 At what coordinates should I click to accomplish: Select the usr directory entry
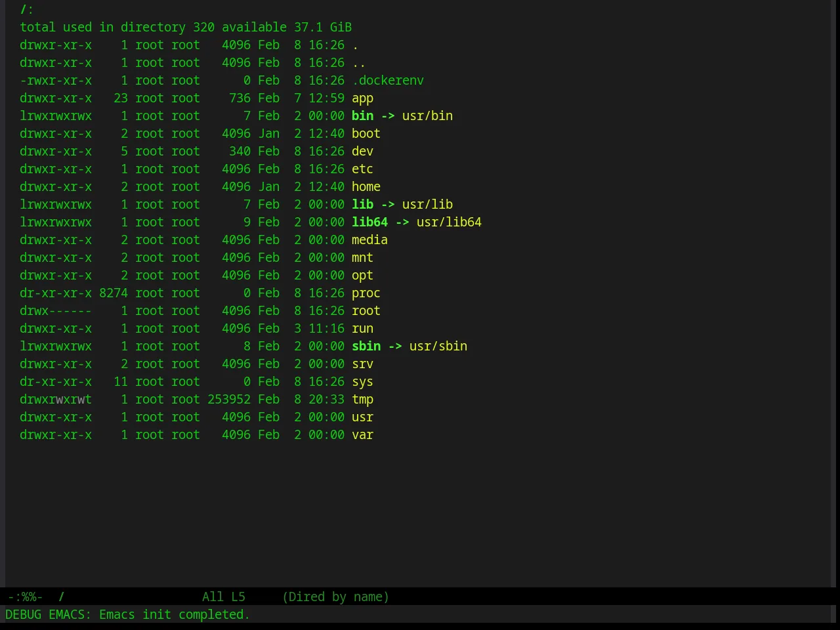click(362, 417)
